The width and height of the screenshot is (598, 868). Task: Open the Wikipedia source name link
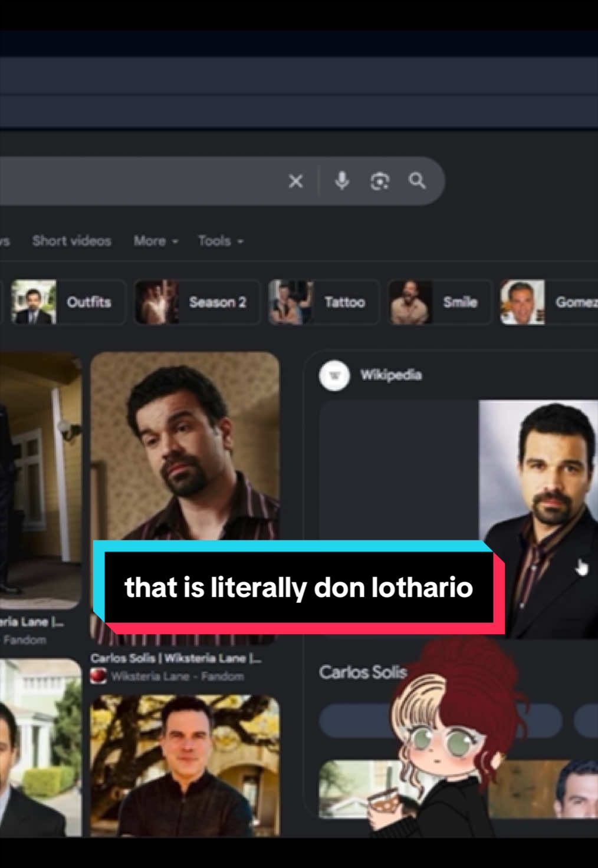coord(391,375)
